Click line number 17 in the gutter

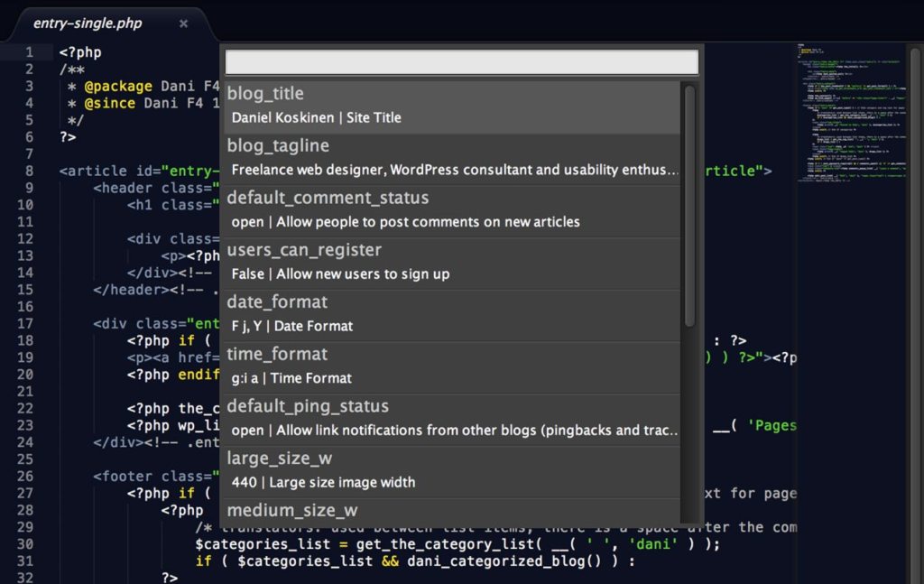click(x=23, y=323)
